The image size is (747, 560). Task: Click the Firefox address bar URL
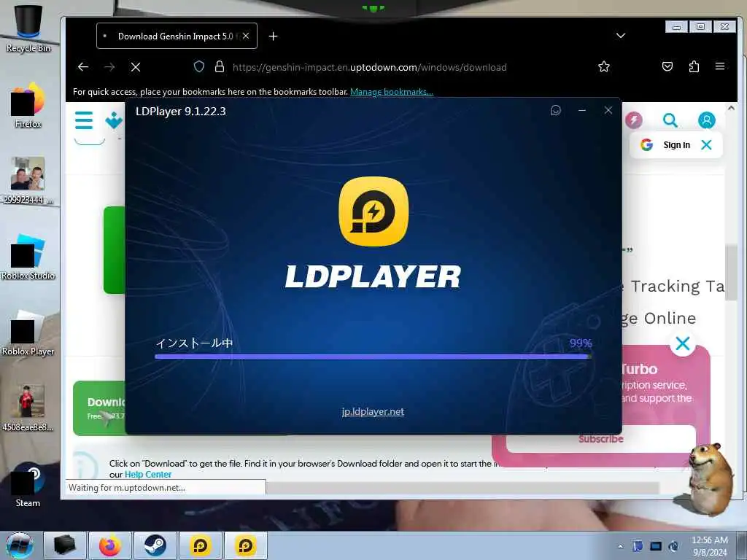370,67
